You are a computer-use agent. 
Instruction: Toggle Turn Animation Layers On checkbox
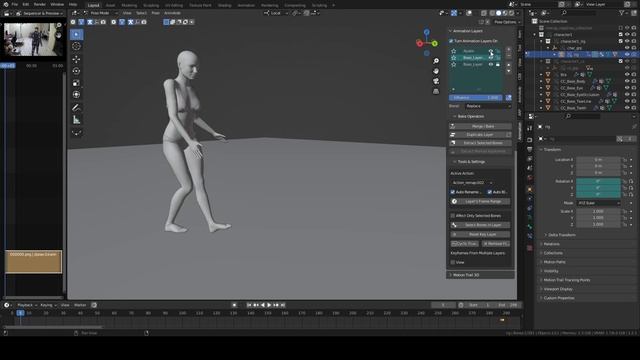pyautogui.click(x=451, y=41)
